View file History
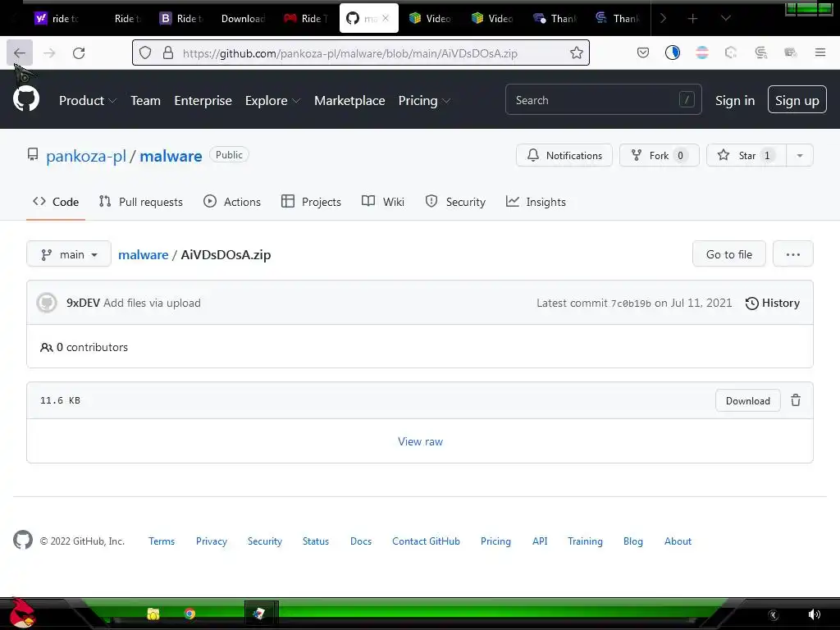 (773, 304)
